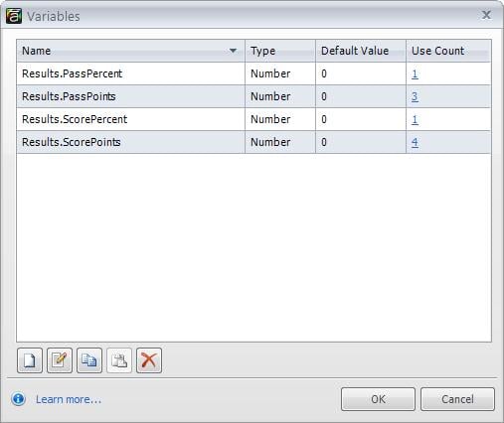Image resolution: width=504 pixels, height=423 pixels.
Task: Click the Copy variable icon
Action: [89, 360]
